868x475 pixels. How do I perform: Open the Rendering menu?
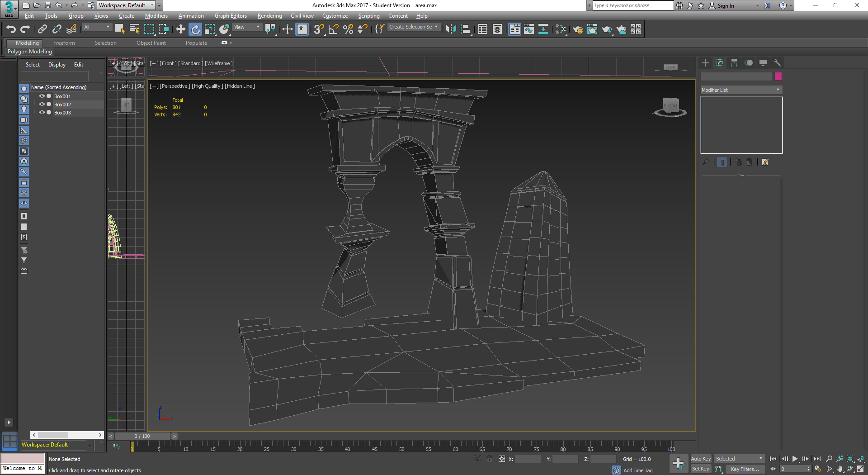click(269, 16)
